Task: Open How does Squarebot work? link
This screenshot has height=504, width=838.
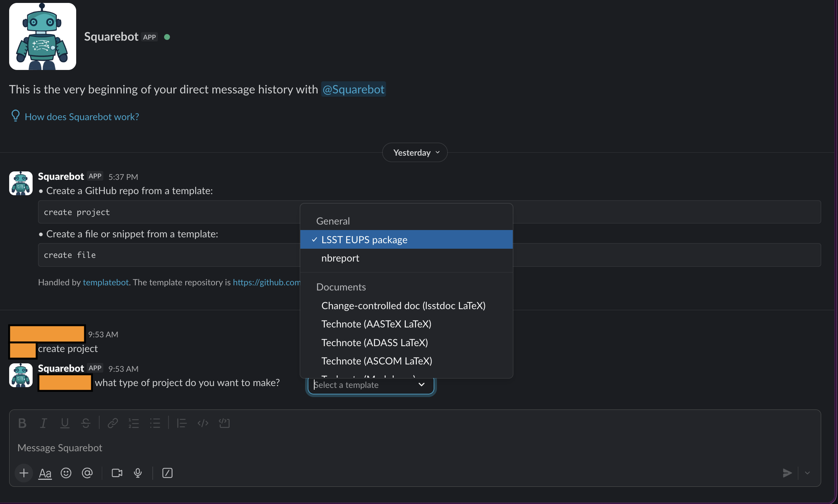Action: [82, 116]
